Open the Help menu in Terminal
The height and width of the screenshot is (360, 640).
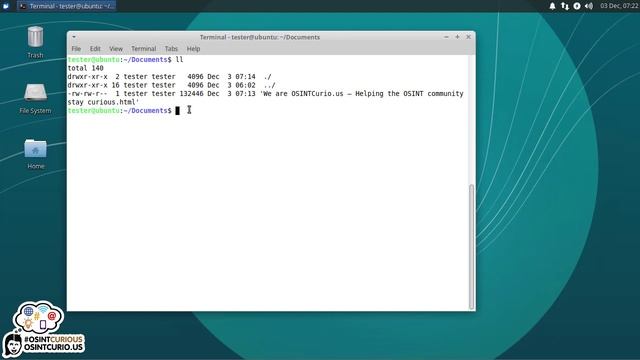click(x=193, y=49)
